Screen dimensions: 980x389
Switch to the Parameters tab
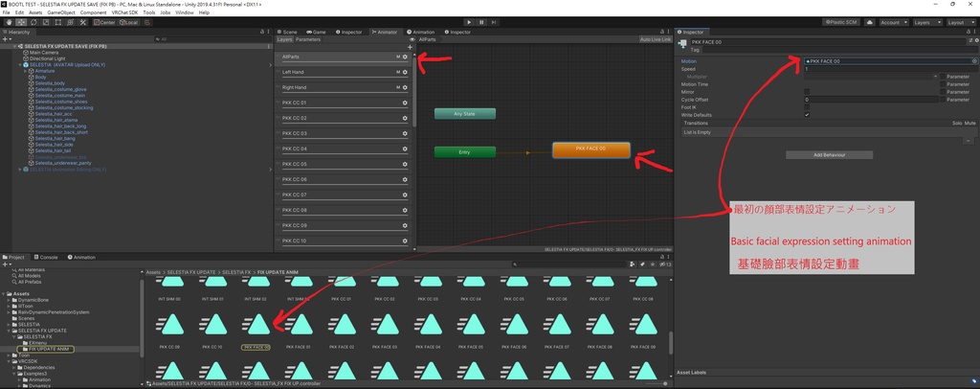click(x=308, y=39)
